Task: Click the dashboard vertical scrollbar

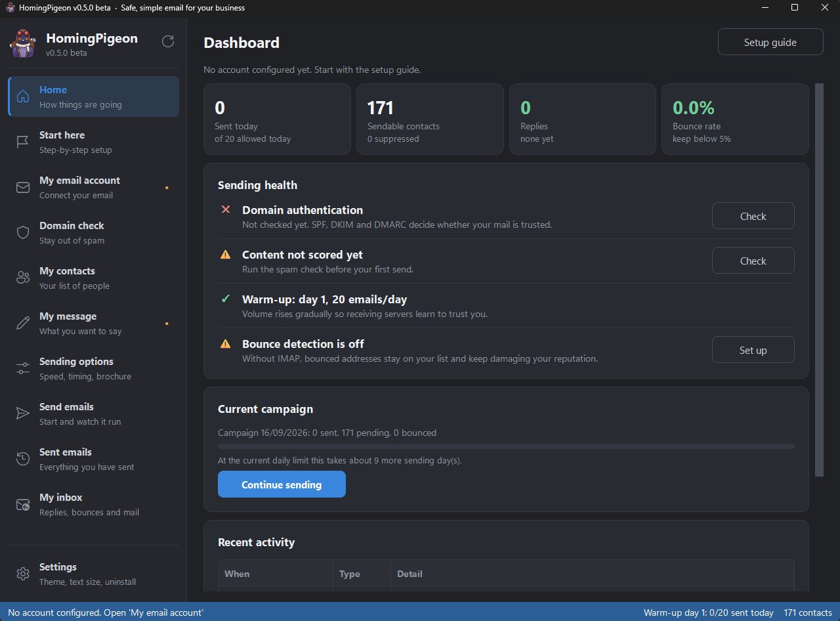Action: coord(818,280)
